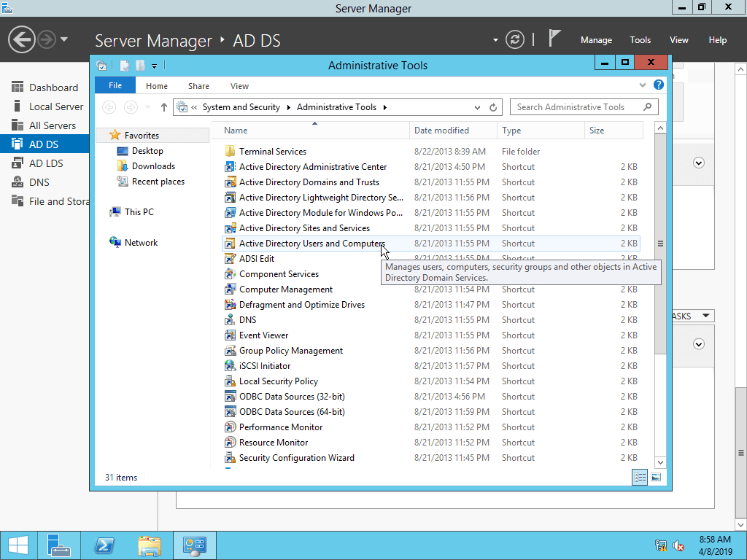Screen dimensions: 747x560
Task: Open the Tools menu in Server Manager
Action: (x=640, y=40)
